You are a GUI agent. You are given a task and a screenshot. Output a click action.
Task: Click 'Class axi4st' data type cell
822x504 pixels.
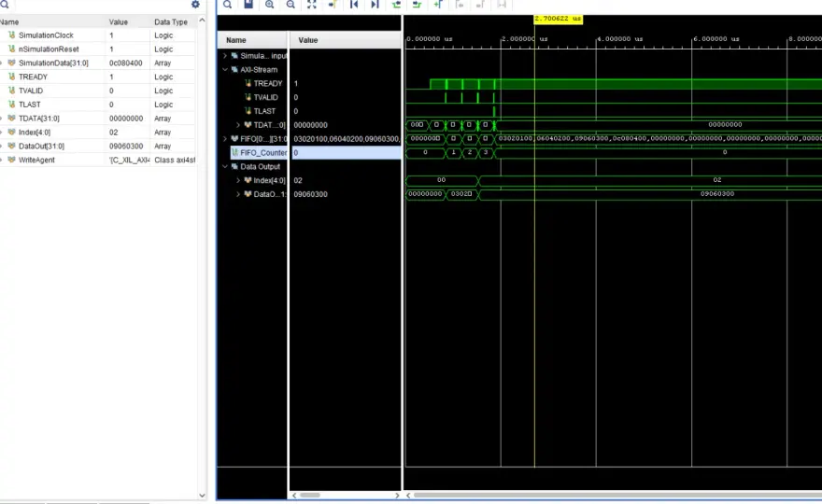175,160
